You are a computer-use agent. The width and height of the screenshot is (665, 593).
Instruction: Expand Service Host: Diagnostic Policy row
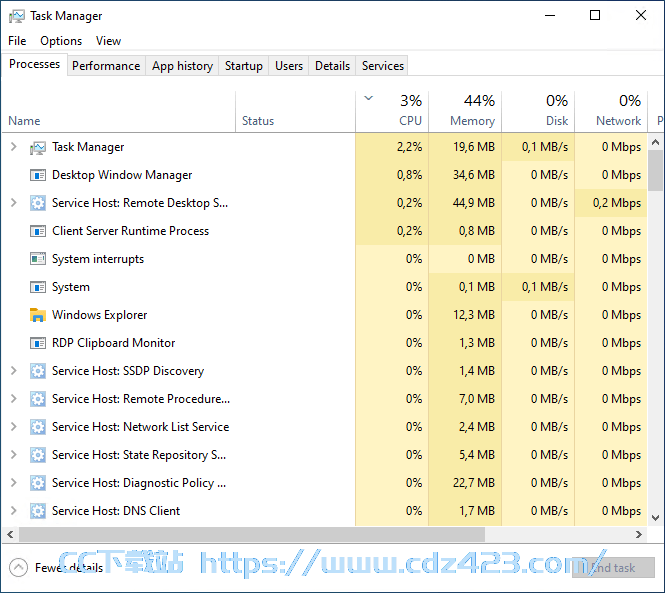14,483
